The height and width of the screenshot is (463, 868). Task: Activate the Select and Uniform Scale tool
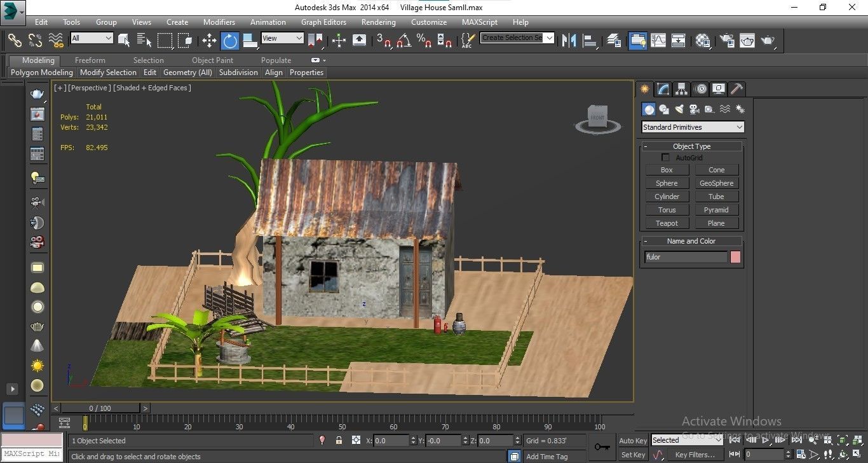click(250, 41)
